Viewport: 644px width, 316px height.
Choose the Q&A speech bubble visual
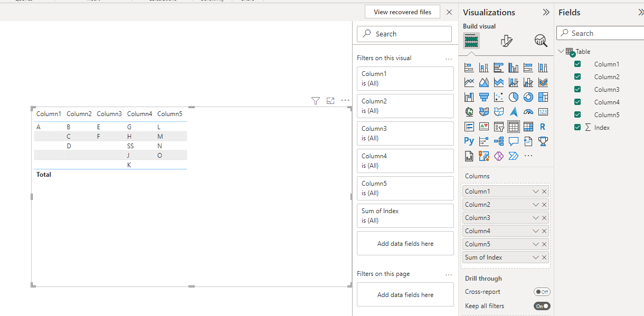click(514, 141)
